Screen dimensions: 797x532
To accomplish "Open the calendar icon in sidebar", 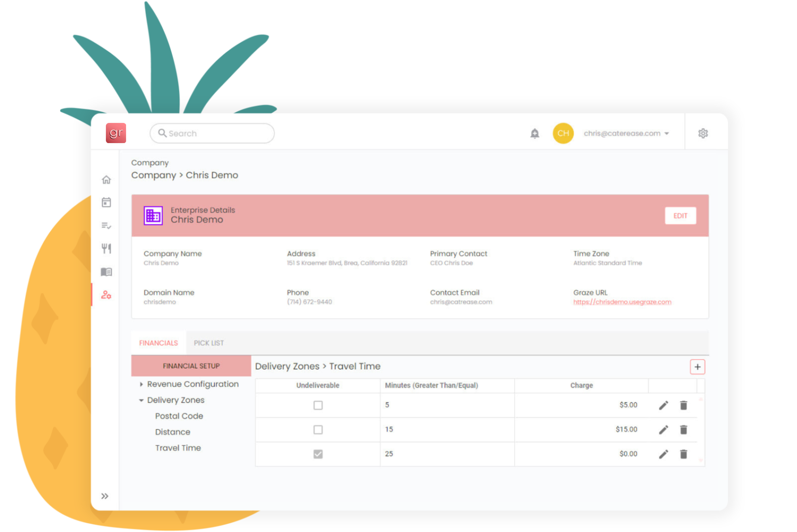I will pos(106,203).
